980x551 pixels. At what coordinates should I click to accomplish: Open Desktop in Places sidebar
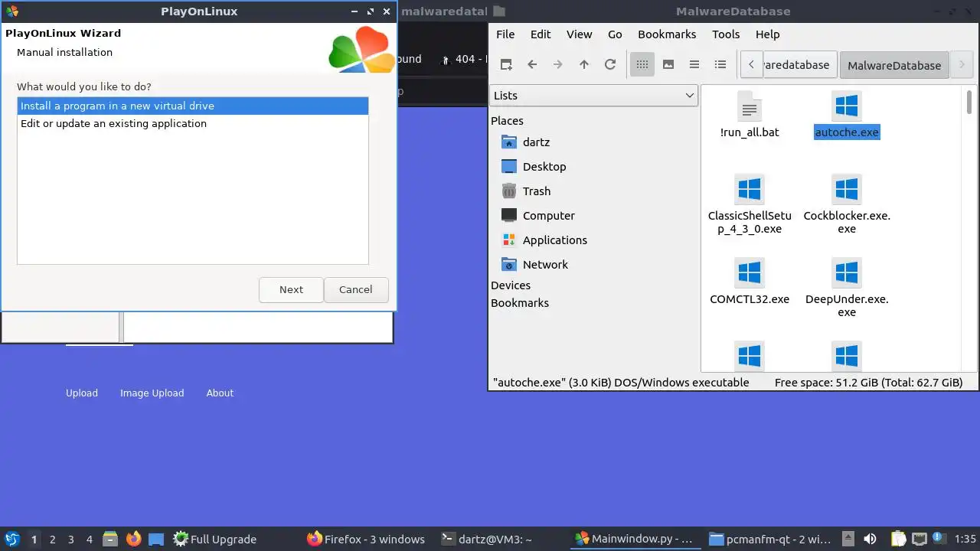pos(544,166)
